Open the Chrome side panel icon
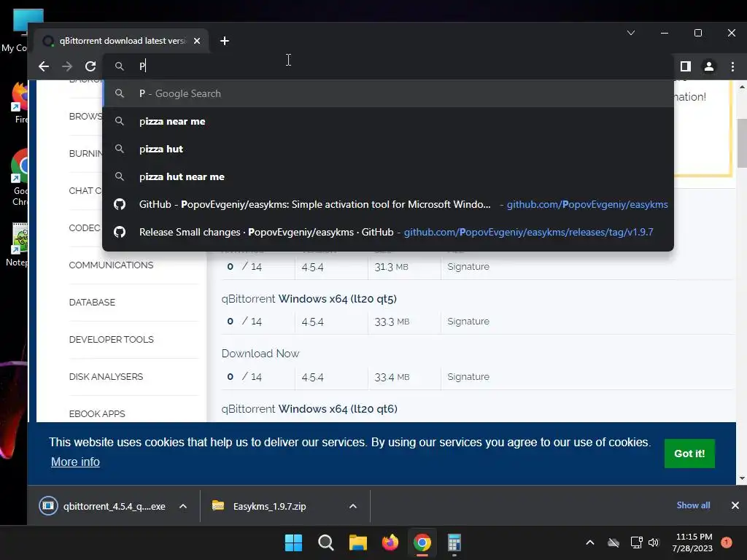The image size is (747, 560). pyautogui.click(x=686, y=66)
